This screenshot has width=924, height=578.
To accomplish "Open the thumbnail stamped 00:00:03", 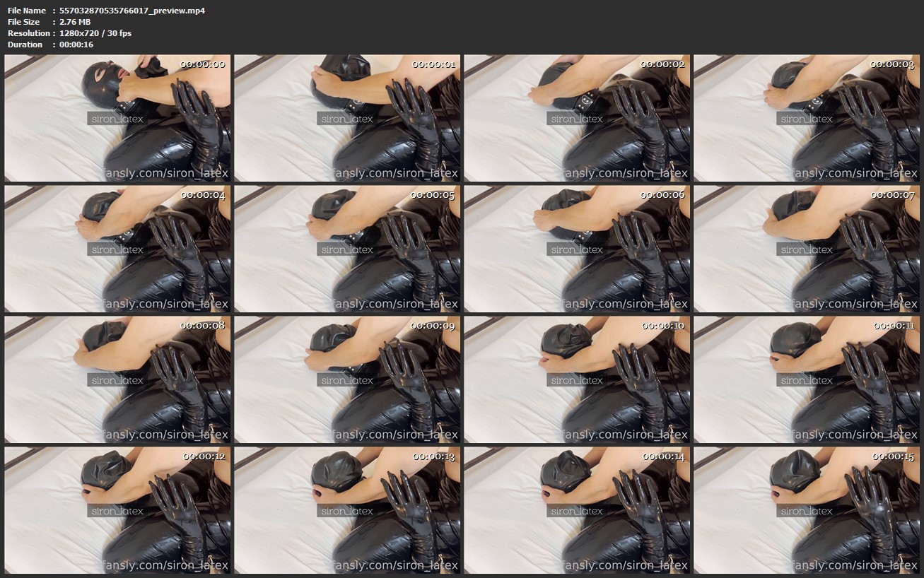I will pyautogui.click(x=807, y=118).
